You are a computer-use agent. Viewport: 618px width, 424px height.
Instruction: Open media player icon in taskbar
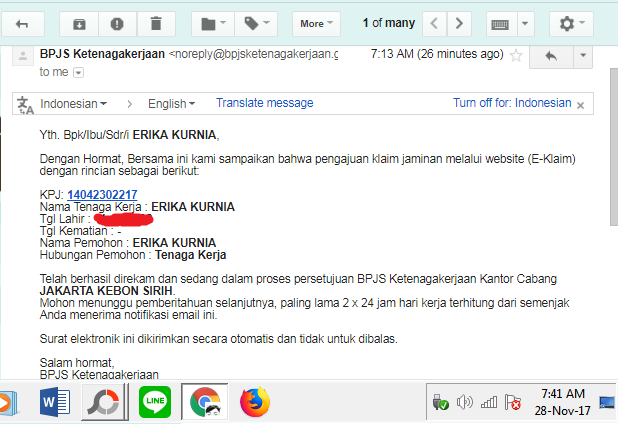click(x=8, y=402)
